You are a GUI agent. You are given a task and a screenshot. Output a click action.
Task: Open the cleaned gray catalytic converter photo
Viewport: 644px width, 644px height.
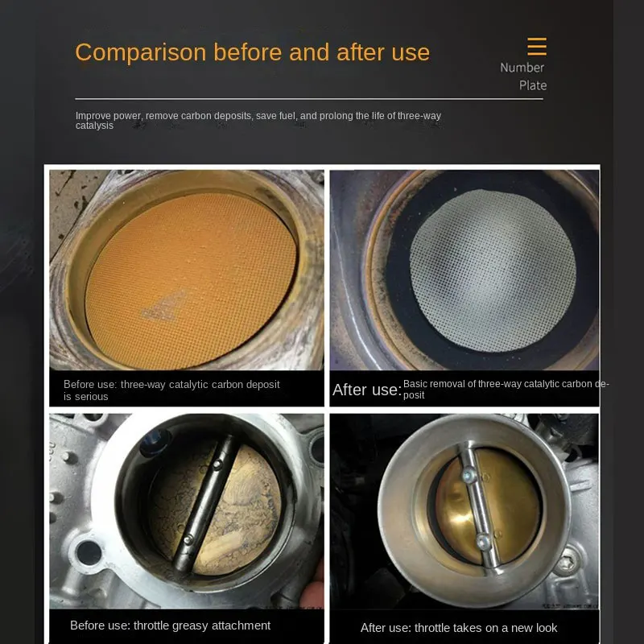(x=464, y=270)
